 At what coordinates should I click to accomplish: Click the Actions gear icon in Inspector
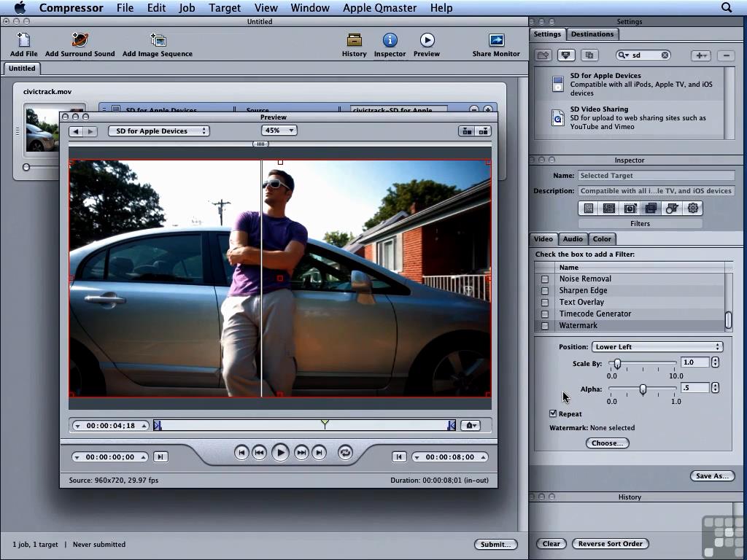click(693, 208)
